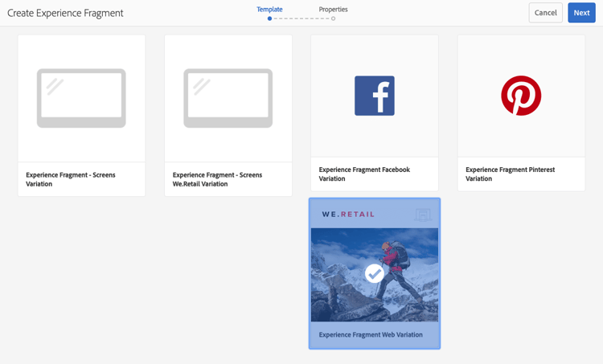Click the template icon at the Web Variation card corner
Screen dimensions: 603x364
(x=423, y=215)
